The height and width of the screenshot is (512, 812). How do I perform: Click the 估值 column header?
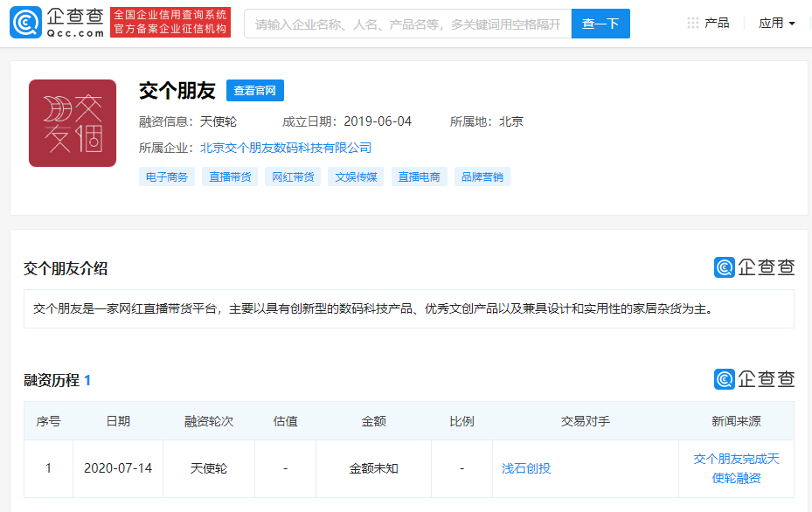click(x=285, y=421)
